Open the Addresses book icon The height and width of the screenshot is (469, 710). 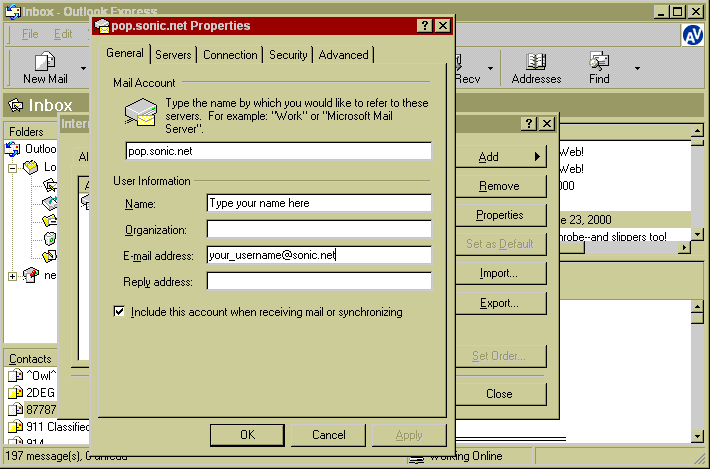point(536,61)
